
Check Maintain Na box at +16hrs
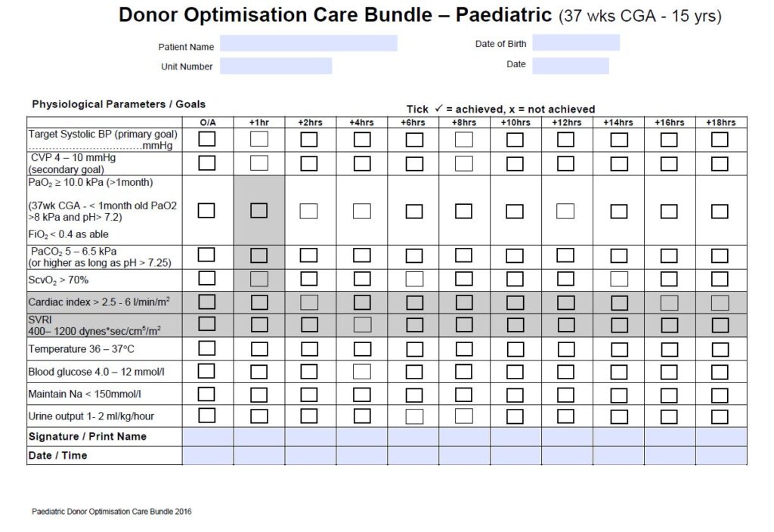click(x=669, y=394)
